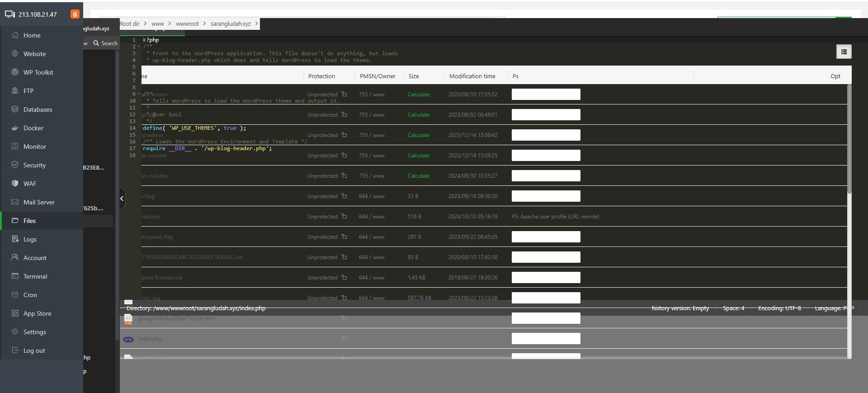Sort files by Modification time header
Image resolution: width=868 pixels, height=393 pixels.
(472, 76)
